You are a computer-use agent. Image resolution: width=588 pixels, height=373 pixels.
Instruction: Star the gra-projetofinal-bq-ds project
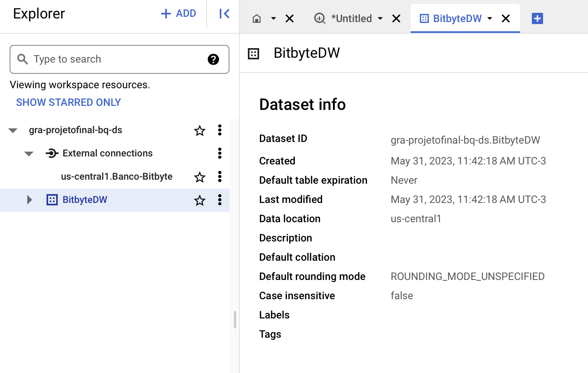click(x=200, y=130)
